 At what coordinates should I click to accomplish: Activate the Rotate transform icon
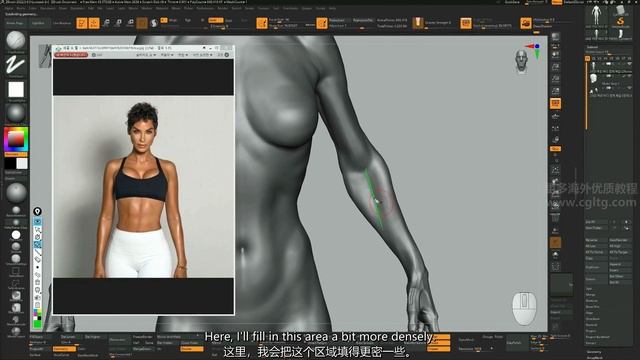[x=131, y=23]
